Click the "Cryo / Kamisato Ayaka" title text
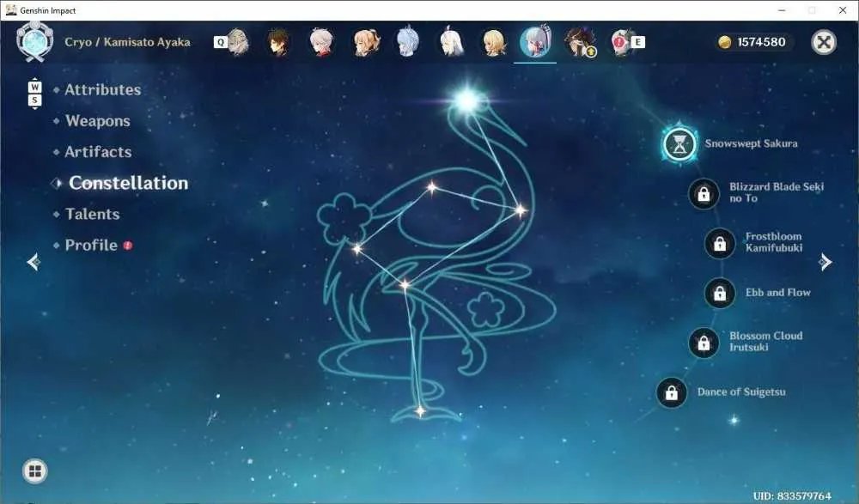The image size is (859, 504). [128, 42]
